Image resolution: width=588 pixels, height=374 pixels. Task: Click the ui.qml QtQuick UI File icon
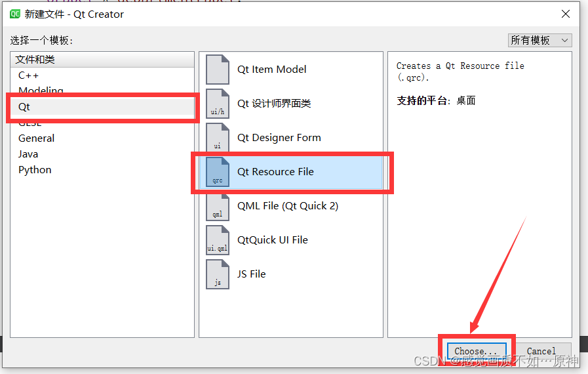[218, 240]
